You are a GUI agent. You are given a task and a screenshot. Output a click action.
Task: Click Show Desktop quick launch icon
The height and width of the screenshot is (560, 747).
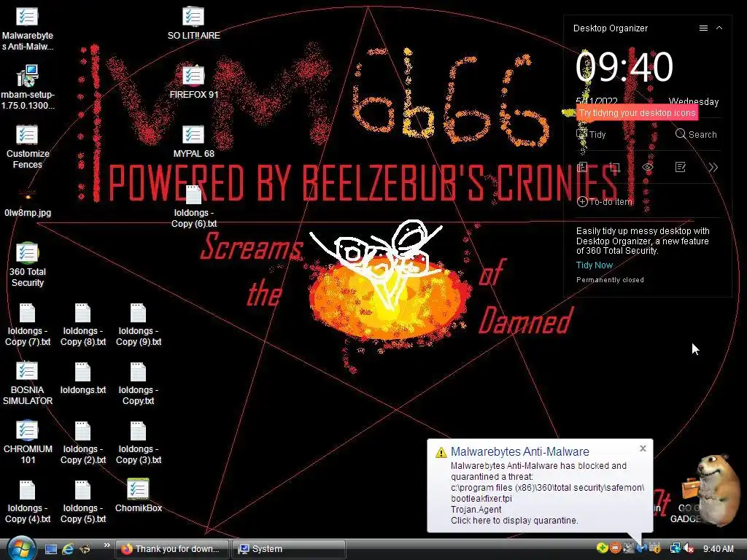pyautogui.click(x=51, y=549)
